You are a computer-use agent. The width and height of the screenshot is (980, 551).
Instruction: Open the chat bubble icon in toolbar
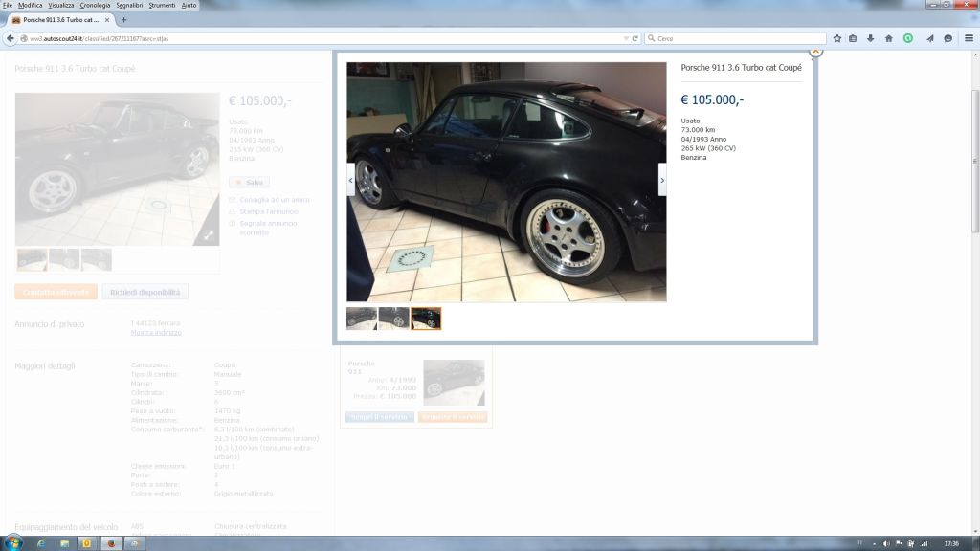pyautogui.click(x=948, y=38)
